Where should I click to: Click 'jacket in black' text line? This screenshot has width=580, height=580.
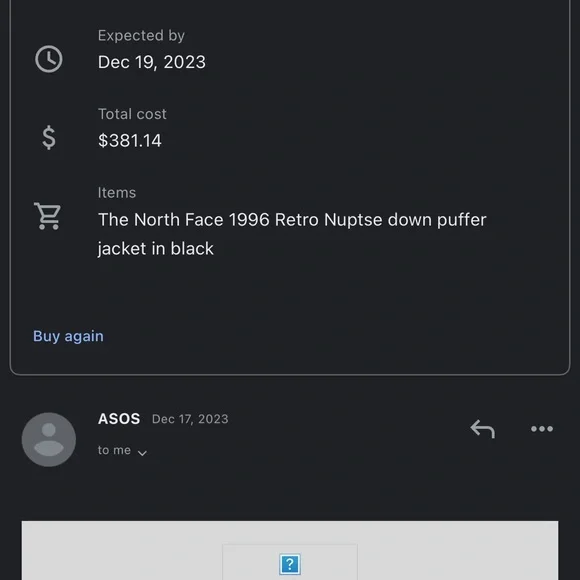coord(156,249)
